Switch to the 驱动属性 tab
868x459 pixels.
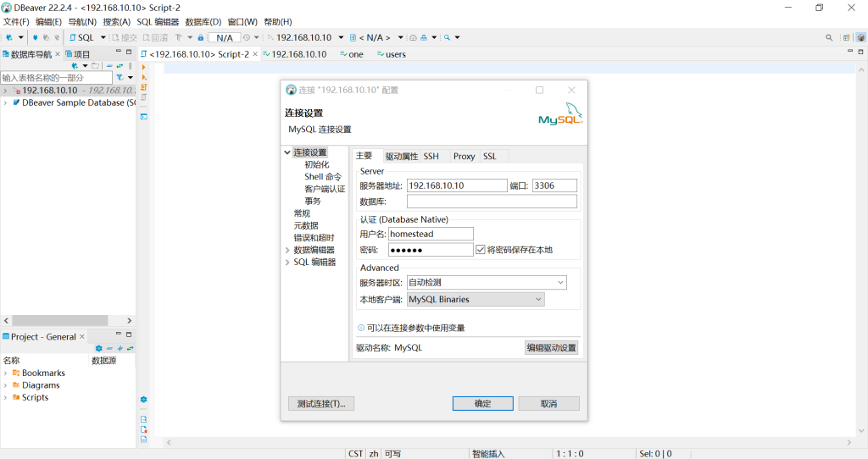coord(401,157)
